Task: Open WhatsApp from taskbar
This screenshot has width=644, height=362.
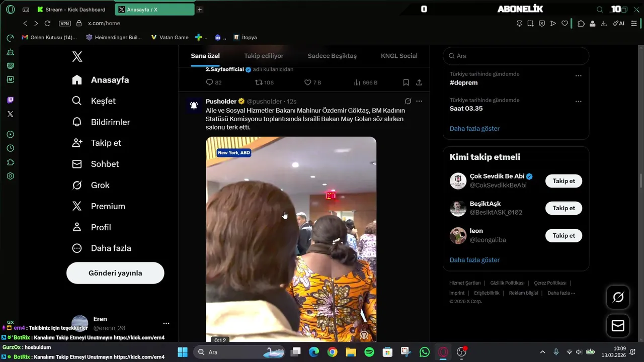Action: click(x=424, y=352)
